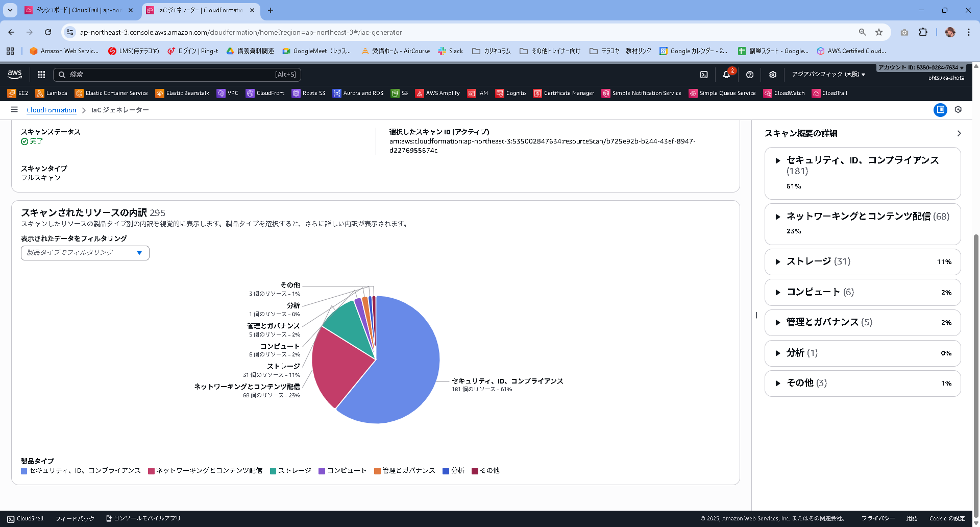Open region selector アジアパシフィック (大阪)
This screenshot has width=980, height=527.
tap(828, 75)
